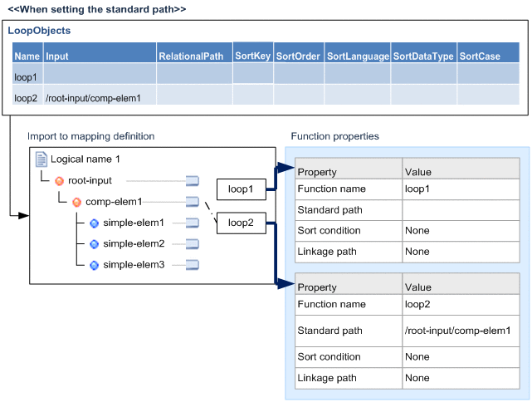Click the Standard path value /root-input/comp-elem1
Viewport: 532px width, 402px height.
457,331
